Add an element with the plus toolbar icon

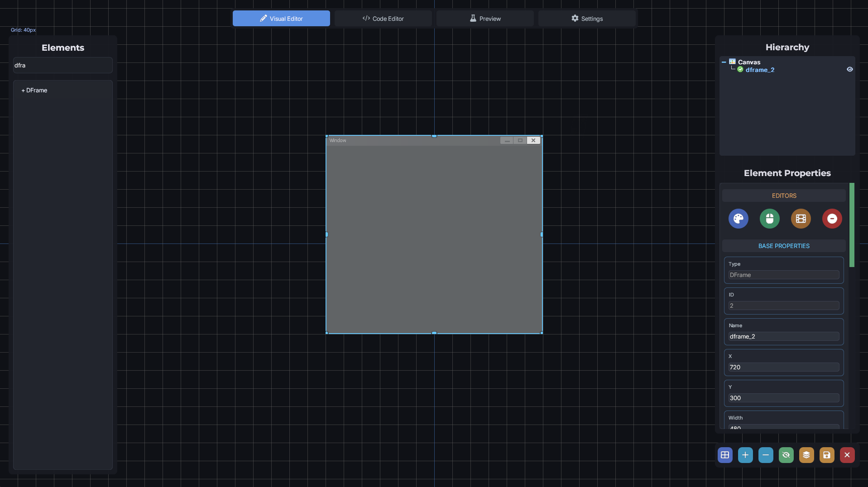point(745,455)
